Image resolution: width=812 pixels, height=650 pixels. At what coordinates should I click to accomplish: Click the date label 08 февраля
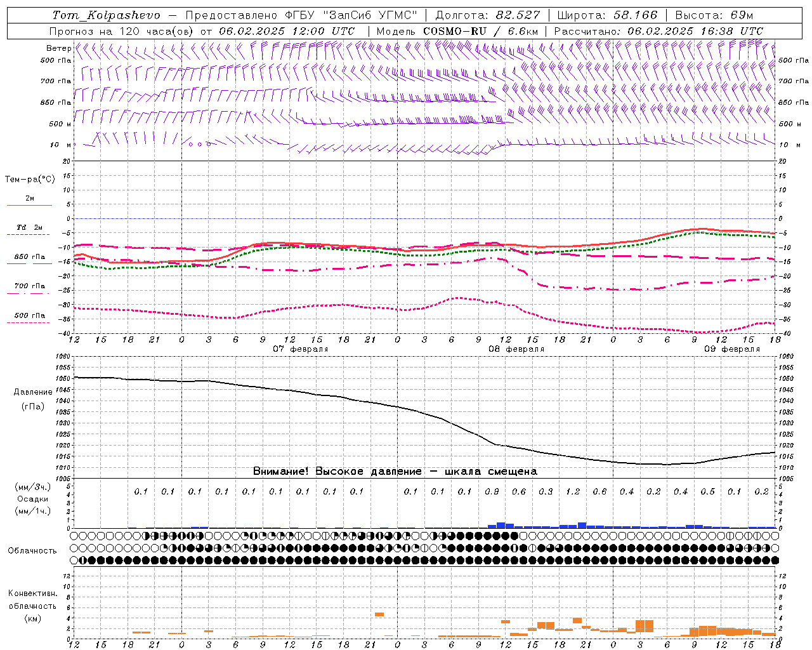click(x=516, y=349)
